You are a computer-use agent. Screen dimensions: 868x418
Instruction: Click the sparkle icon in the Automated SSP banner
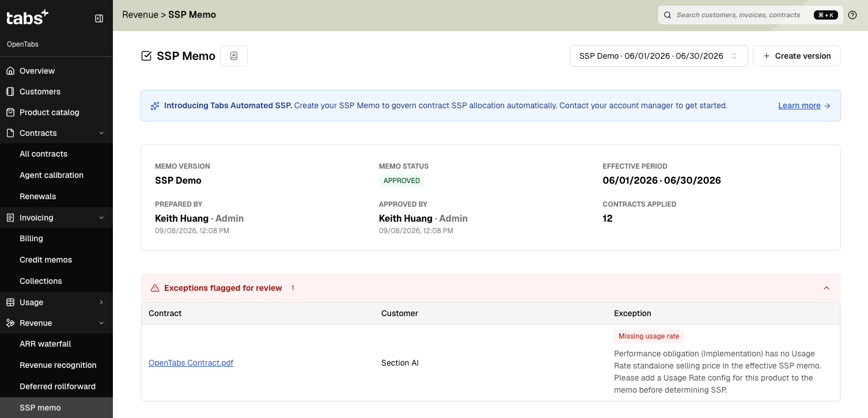(155, 106)
